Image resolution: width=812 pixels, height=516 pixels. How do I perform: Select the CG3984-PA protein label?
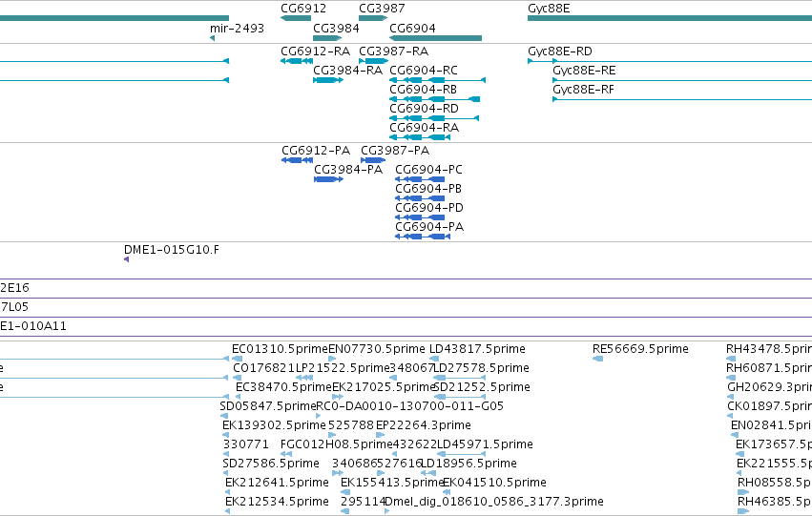click(x=348, y=170)
